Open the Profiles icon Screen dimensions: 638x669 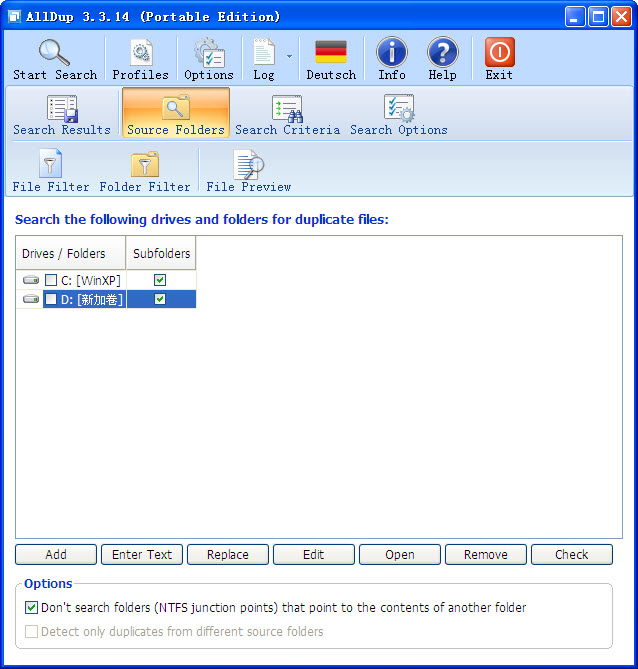[140, 53]
